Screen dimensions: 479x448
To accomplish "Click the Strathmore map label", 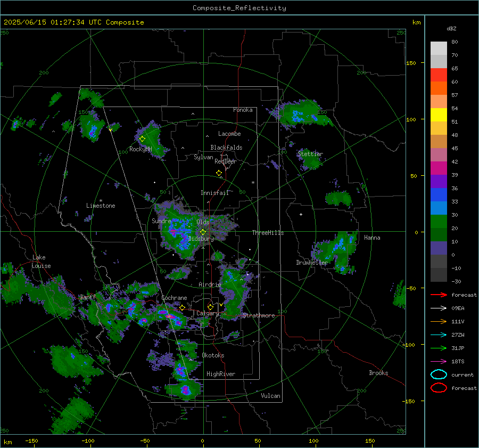I will click(x=259, y=315).
